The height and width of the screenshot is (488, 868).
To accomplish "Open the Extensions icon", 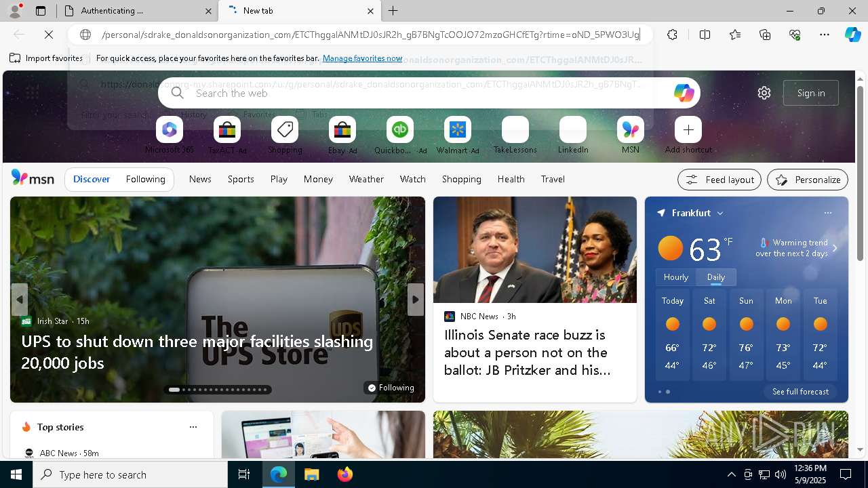I will point(672,35).
